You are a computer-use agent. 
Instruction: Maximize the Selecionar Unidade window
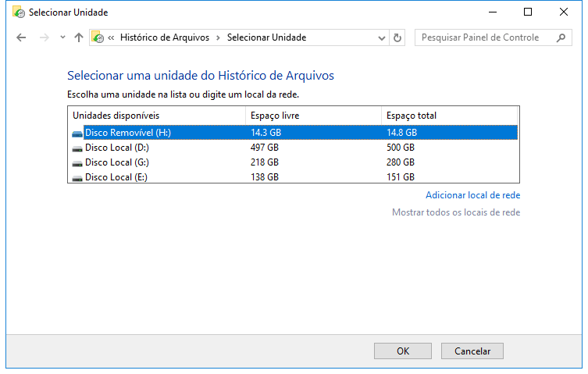[528, 12]
